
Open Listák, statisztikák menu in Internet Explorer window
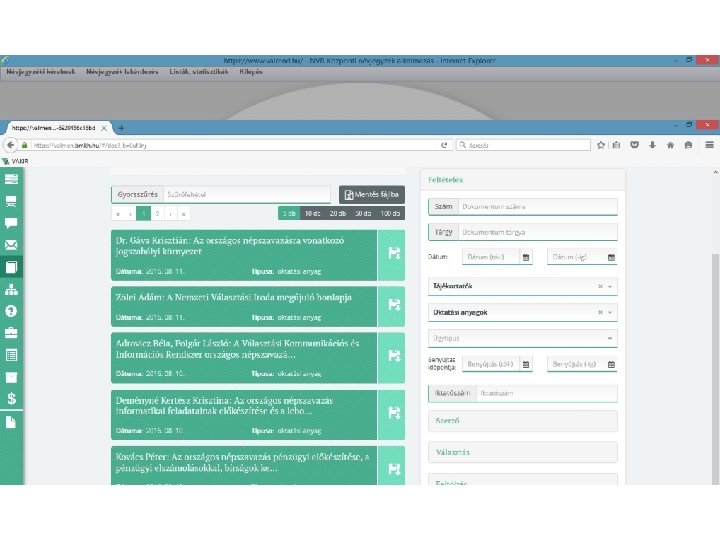click(x=198, y=72)
